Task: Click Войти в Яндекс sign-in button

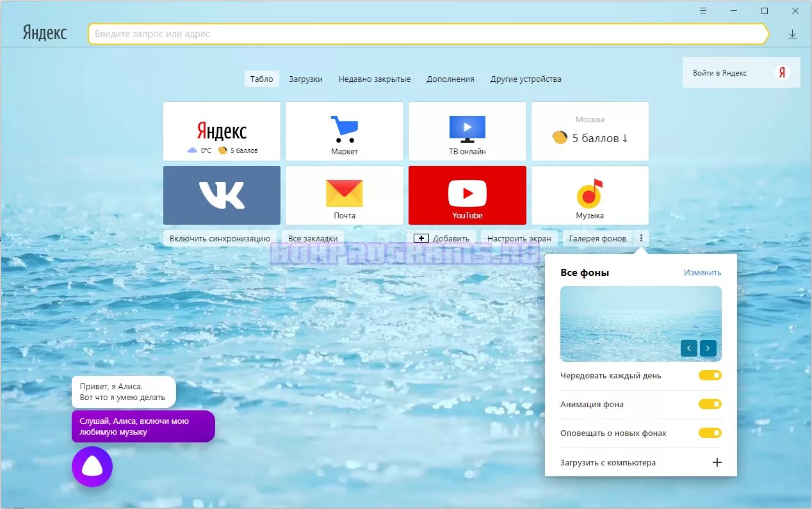Action: click(742, 72)
